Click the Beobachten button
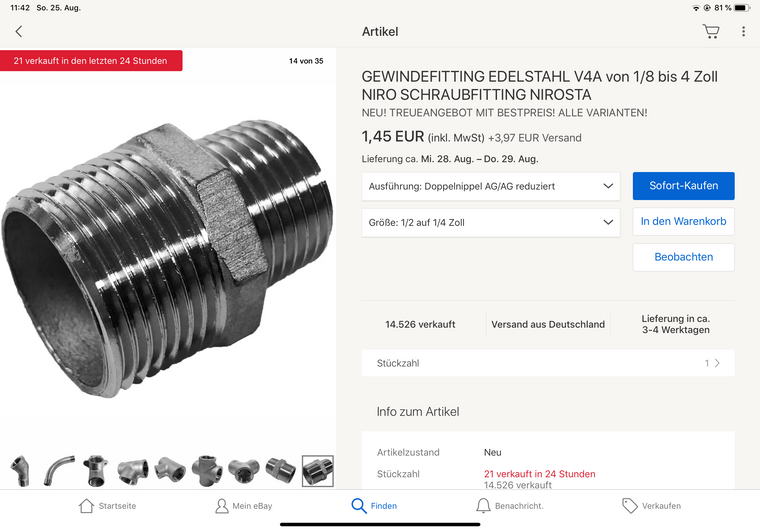Screen dimensions: 760x531 click(x=683, y=257)
